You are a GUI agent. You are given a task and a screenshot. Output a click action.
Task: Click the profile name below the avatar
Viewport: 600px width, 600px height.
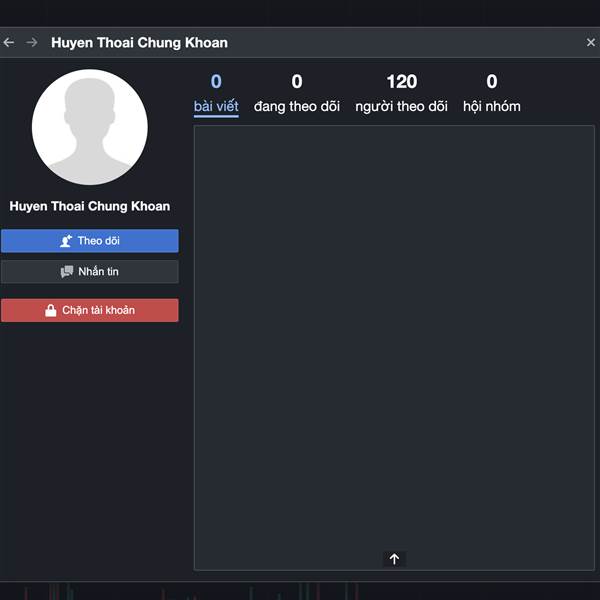pyautogui.click(x=90, y=206)
